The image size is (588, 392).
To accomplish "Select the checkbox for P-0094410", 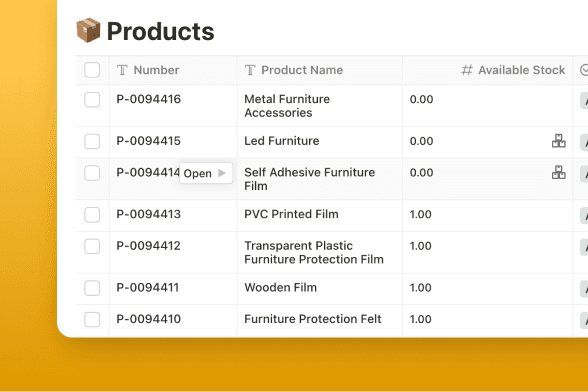I will pos(92,320).
